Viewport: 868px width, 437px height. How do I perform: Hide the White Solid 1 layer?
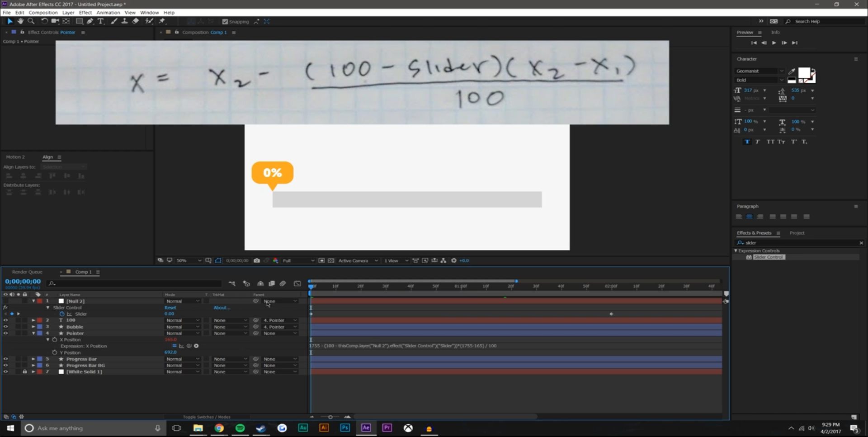point(5,372)
